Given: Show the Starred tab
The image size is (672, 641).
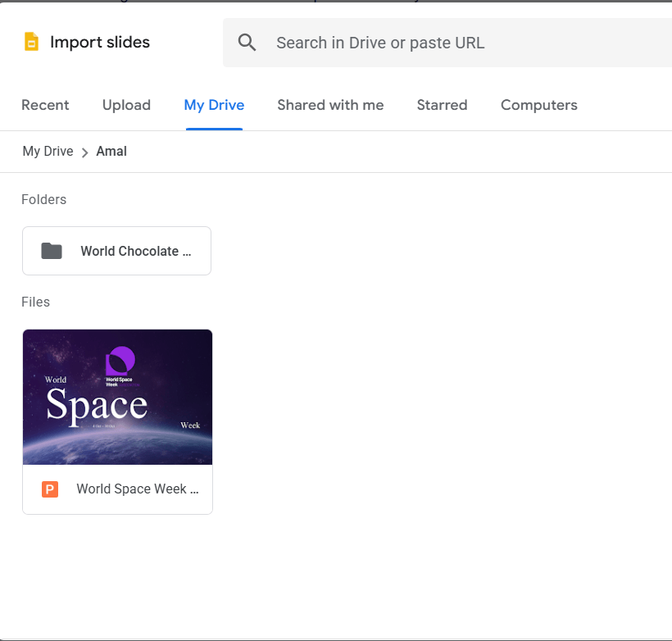Looking at the screenshot, I should click(x=442, y=105).
